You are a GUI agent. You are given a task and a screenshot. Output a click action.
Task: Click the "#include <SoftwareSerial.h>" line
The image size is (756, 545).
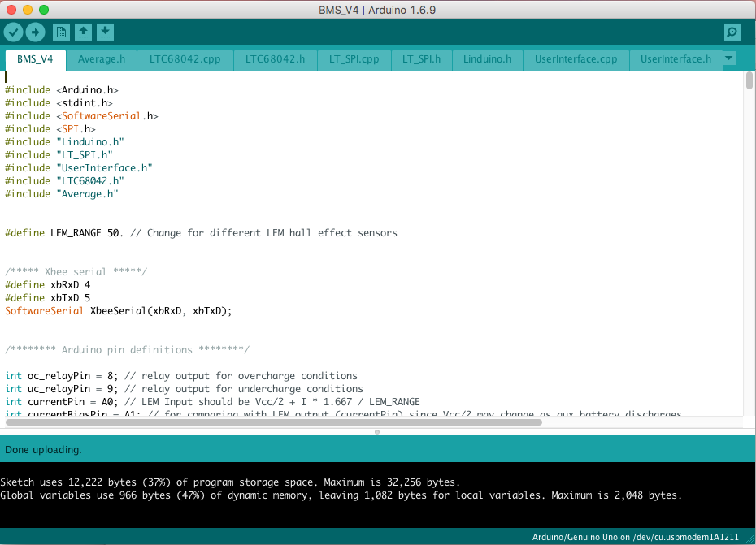coord(81,116)
